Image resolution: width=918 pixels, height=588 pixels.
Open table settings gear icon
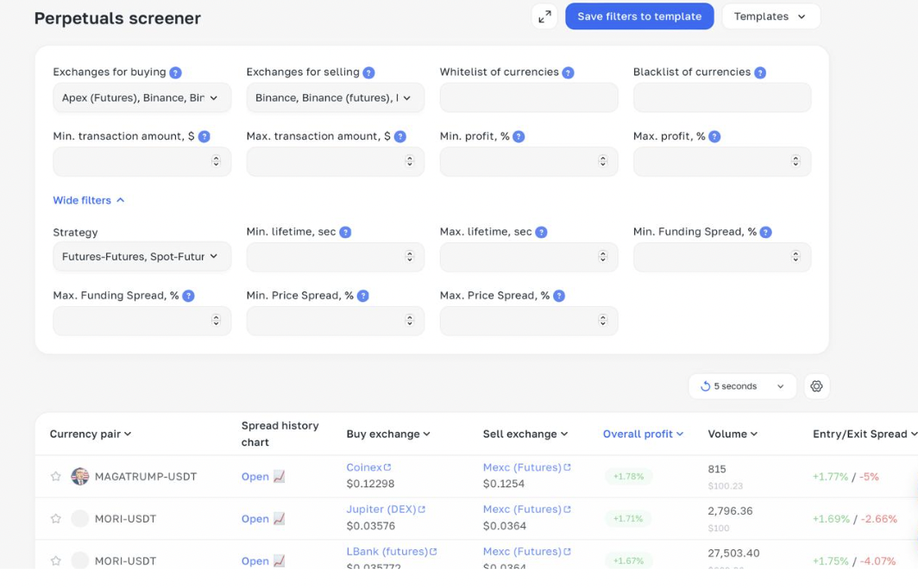[816, 386]
